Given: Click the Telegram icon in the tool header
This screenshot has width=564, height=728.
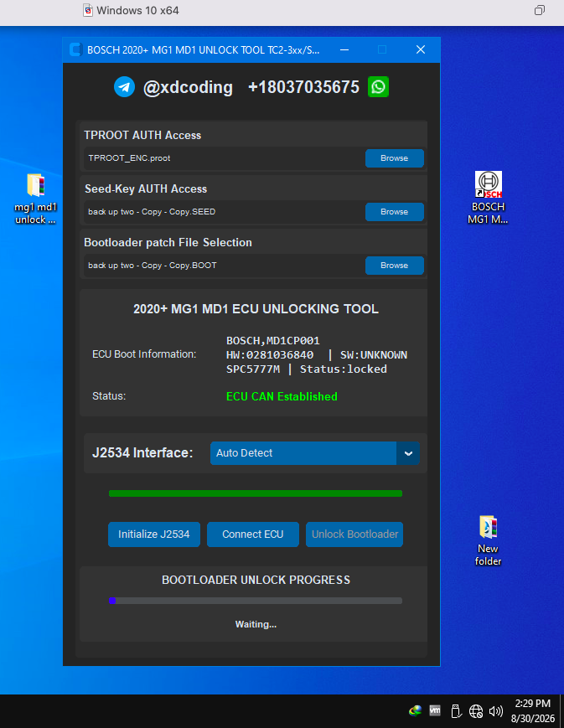Looking at the screenshot, I should click(x=124, y=87).
